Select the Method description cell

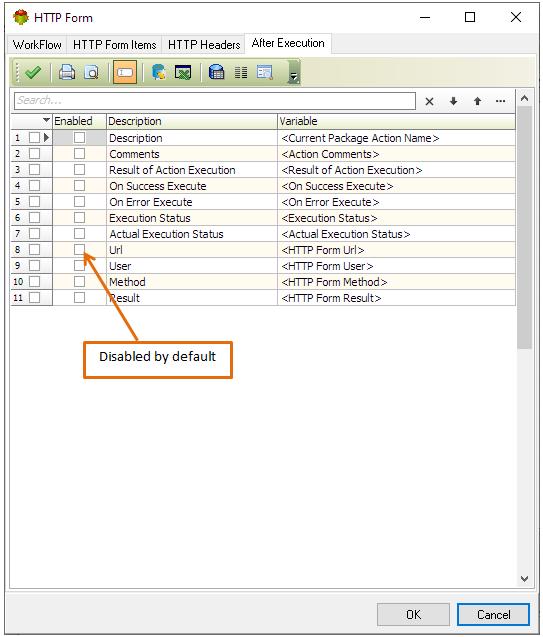tap(192, 282)
